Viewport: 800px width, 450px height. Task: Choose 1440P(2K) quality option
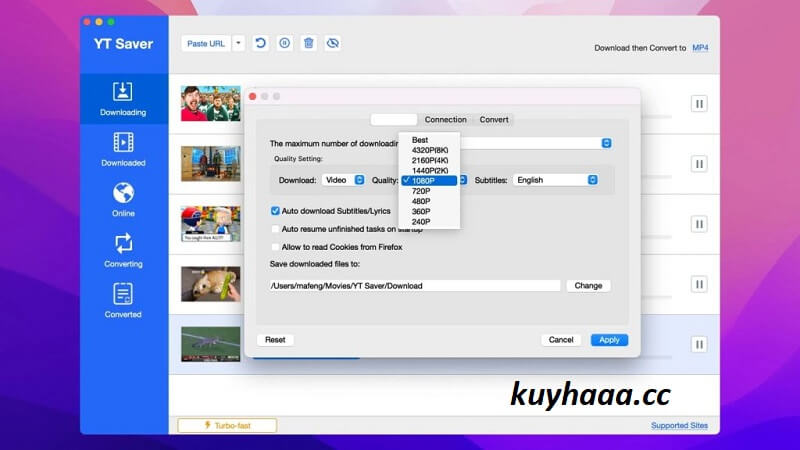pos(430,170)
